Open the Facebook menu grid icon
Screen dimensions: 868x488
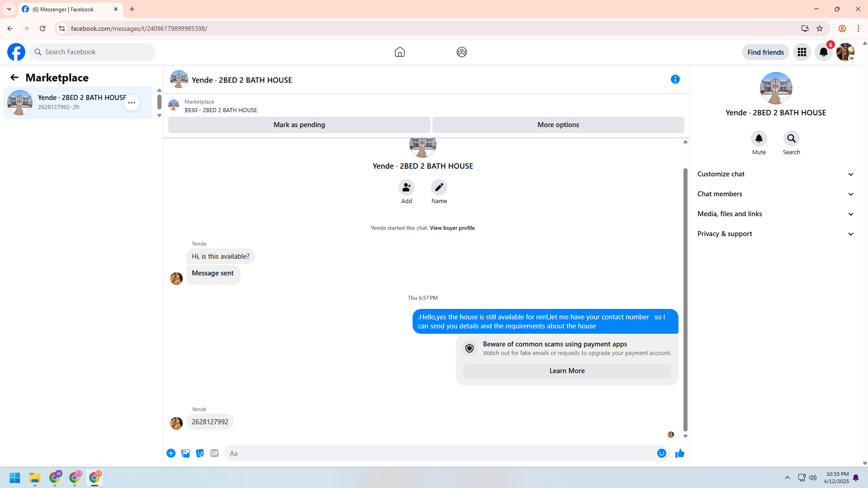point(802,52)
